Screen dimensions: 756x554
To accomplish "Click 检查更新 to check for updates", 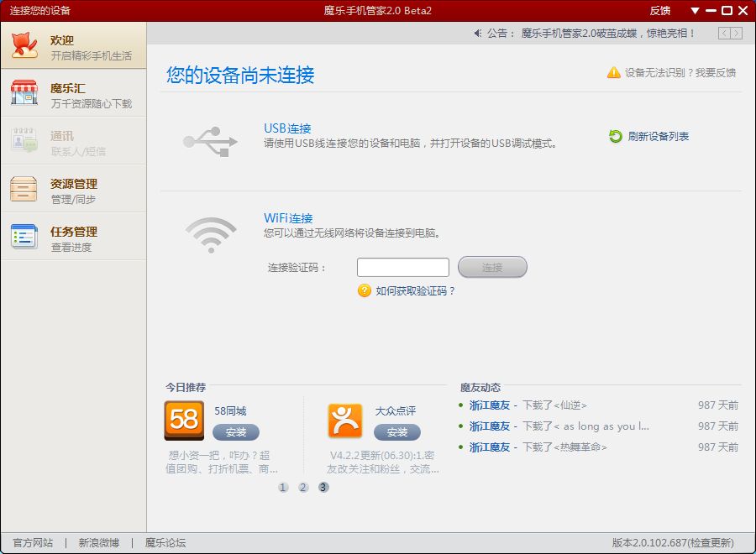I will (x=711, y=542).
